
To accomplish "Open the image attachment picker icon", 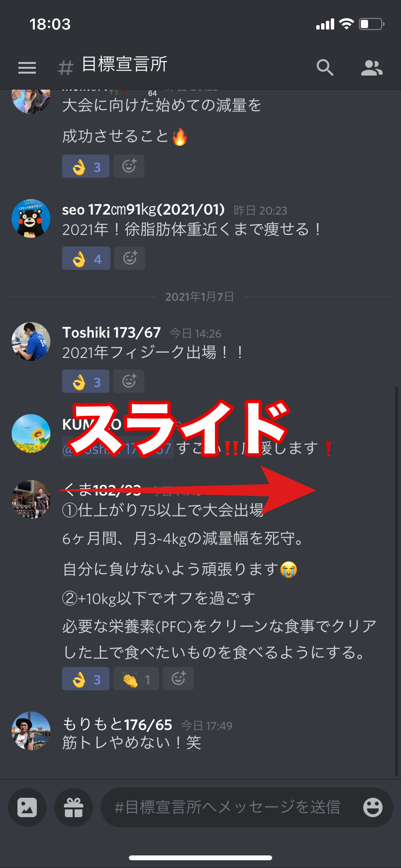I will pyautogui.click(x=27, y=807).
